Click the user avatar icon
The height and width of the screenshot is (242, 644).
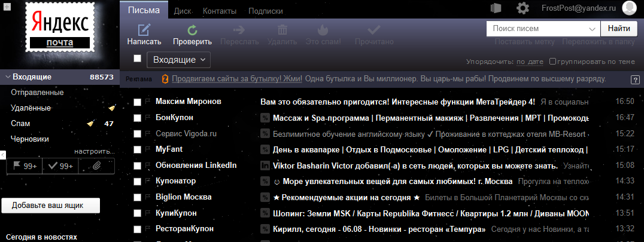[x=628, y=8]
